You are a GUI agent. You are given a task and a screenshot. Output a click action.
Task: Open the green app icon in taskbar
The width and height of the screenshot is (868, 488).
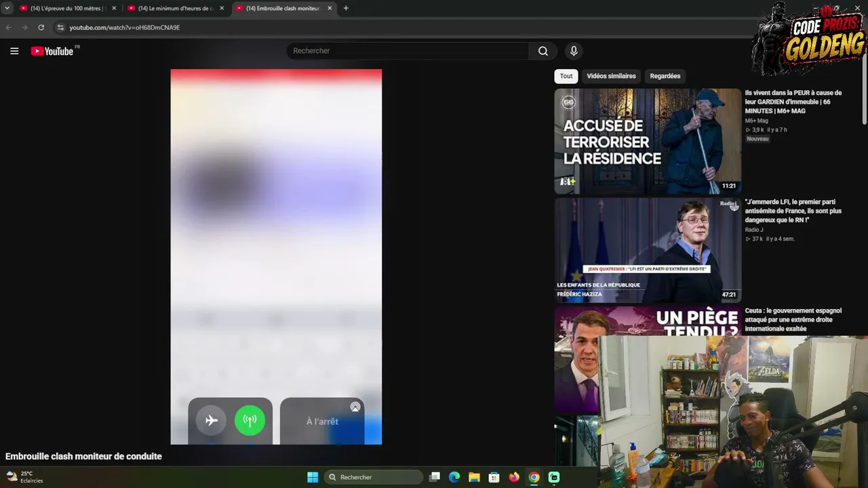pos(554,477)
